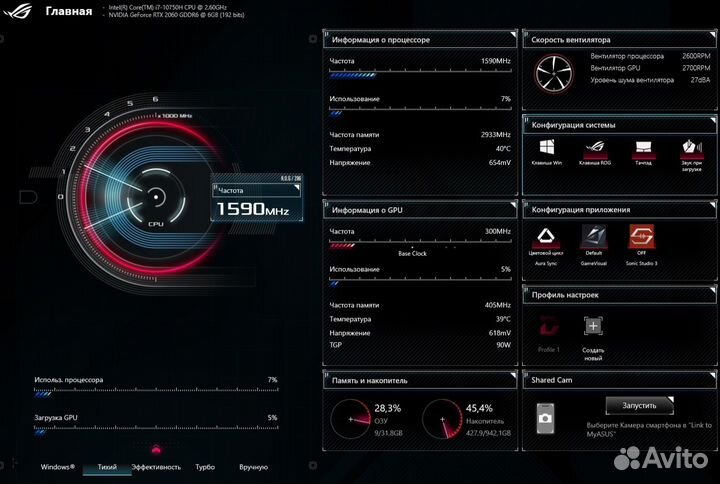The image size is (720, 484).
Task: Click the smartphone camera icon in Shared Cam
Action: click(x=546, y=418)
